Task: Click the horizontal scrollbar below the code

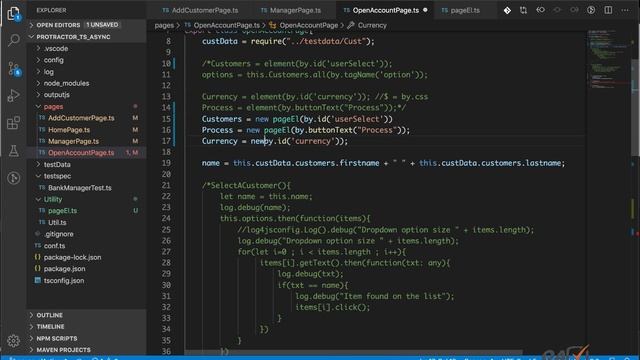Action: point(353,352)
